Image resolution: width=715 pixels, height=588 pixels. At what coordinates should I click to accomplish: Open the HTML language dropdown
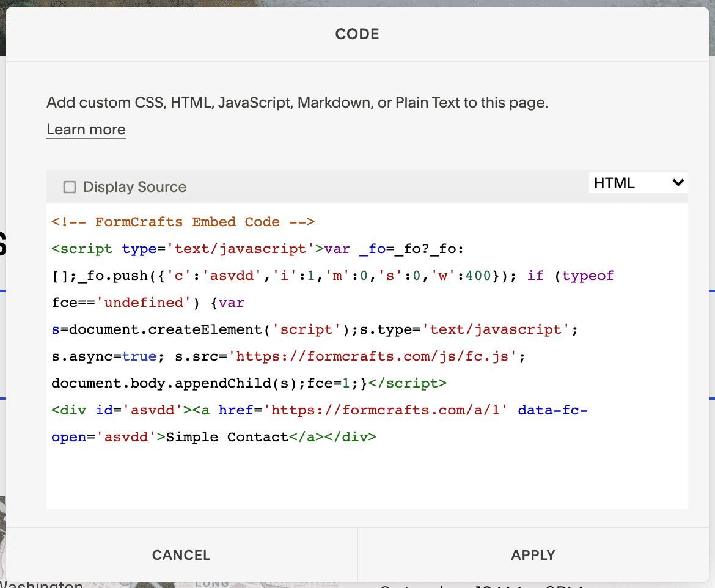638,183
